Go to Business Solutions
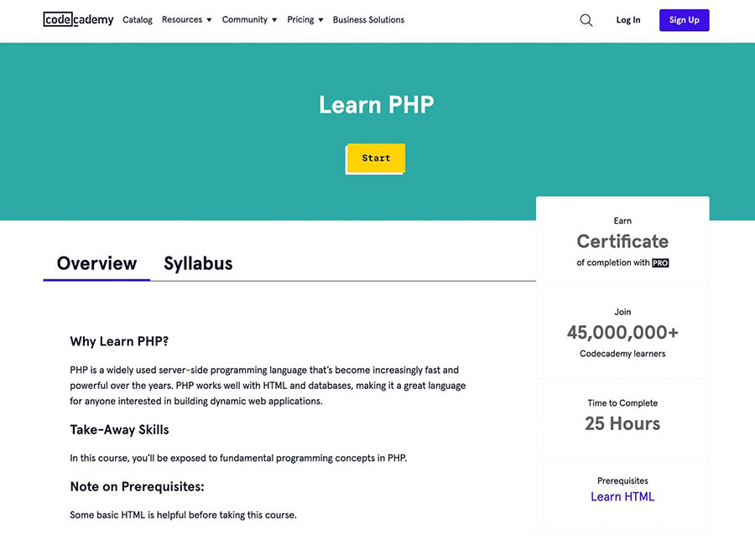Viewport: 755px width, 560px height. [x=368, y=20]
